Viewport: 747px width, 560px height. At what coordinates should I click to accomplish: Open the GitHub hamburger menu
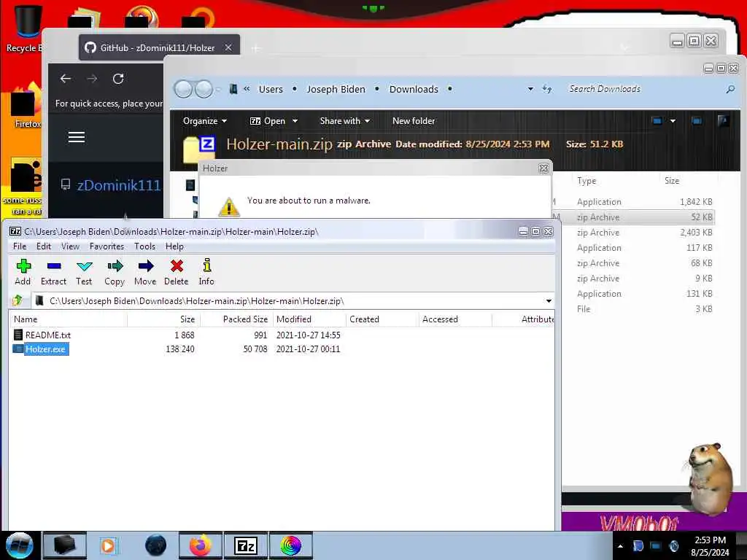[76, 137]
